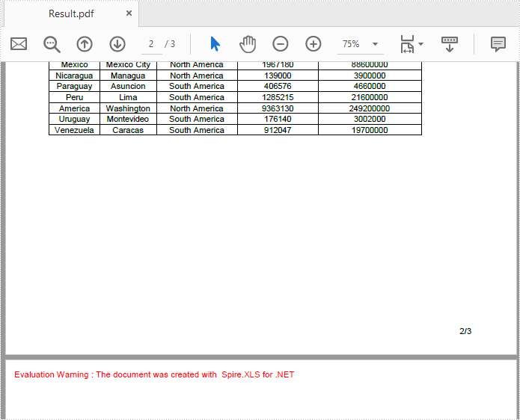Click the Caracas cell
The image size is (520, 420).
128,130
